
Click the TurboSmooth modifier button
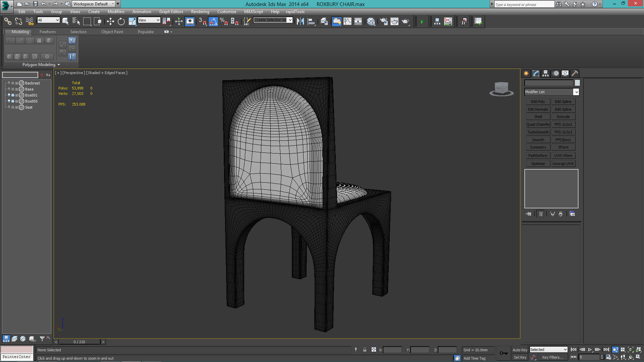tap(538, 132)
